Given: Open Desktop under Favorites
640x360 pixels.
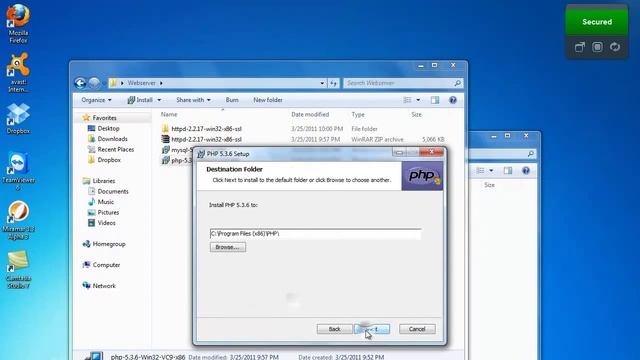Looking at the screenshot, I should [109, 129].
